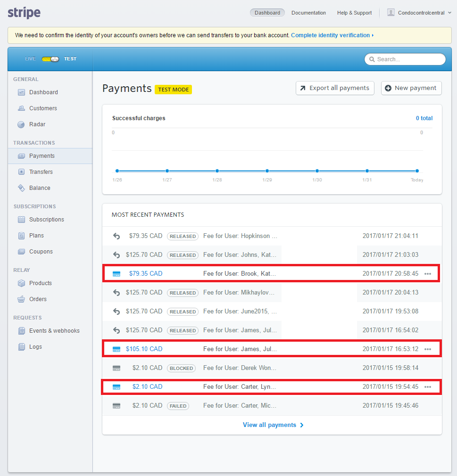Open options menu for $2.10 Carter payment
Viewport: 457px width, 476px height.
coord(428,387)
